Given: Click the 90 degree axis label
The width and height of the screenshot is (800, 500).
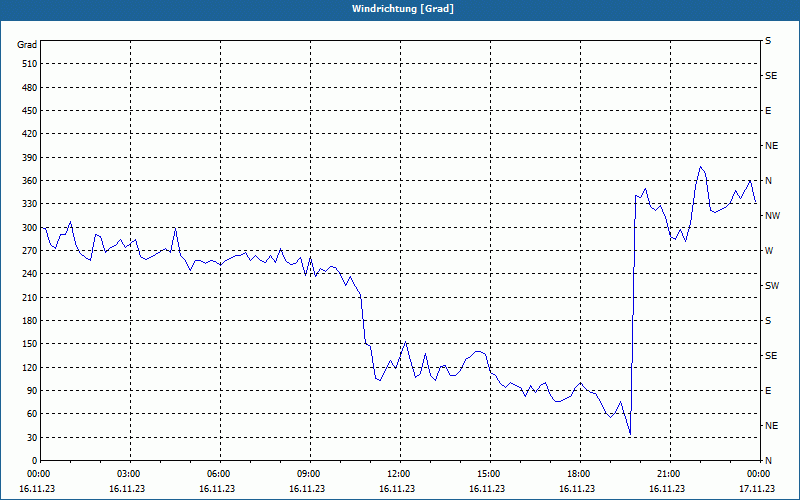Looking at the screenshot, I should pyautogui.click(x=32, y=391).
